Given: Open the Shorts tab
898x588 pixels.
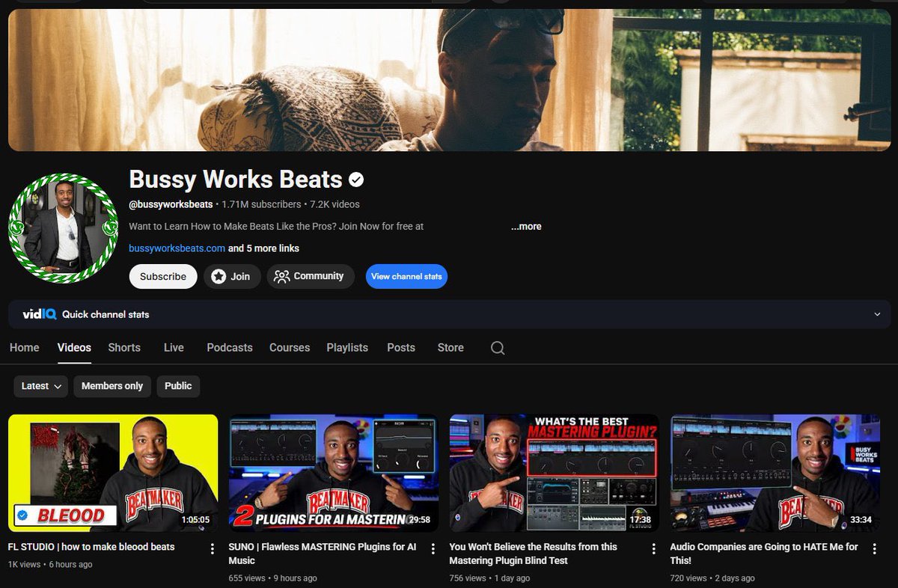Looking at the screenshot, I should click(124, 347).
